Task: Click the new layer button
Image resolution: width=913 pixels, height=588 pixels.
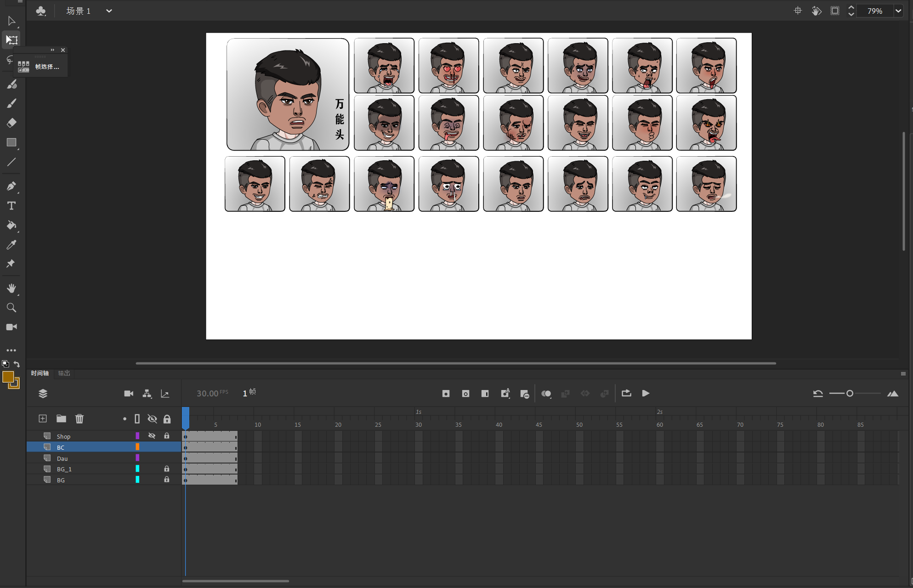Action: pos(43,418)
